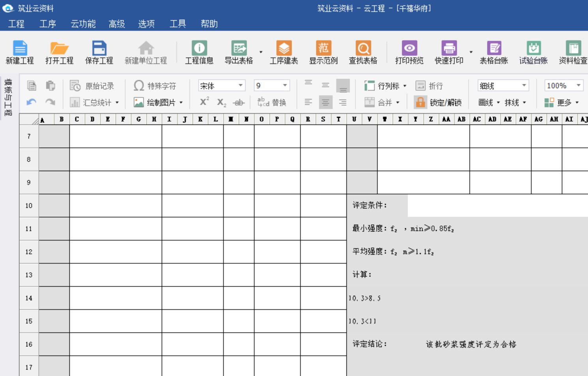Click the 原始记录 button

(92, 86)
